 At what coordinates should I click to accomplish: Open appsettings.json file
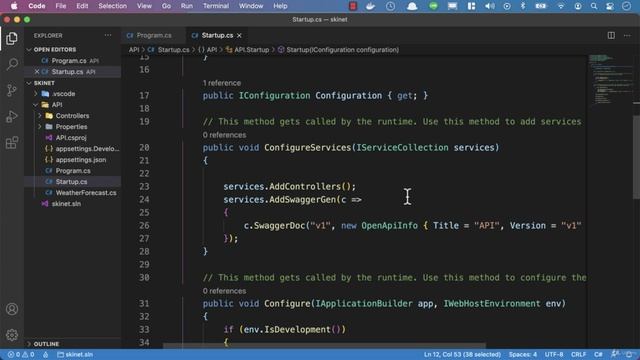tap(80, 160)
